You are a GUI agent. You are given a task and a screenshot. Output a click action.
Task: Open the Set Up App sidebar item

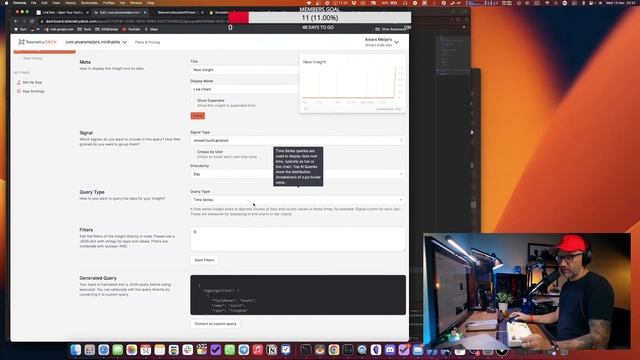click(30, 82)
